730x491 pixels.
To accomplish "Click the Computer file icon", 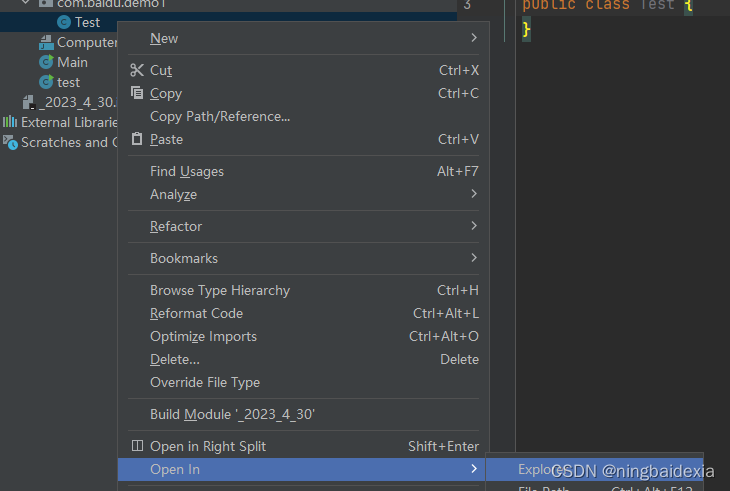I will (x=46, y=42).
